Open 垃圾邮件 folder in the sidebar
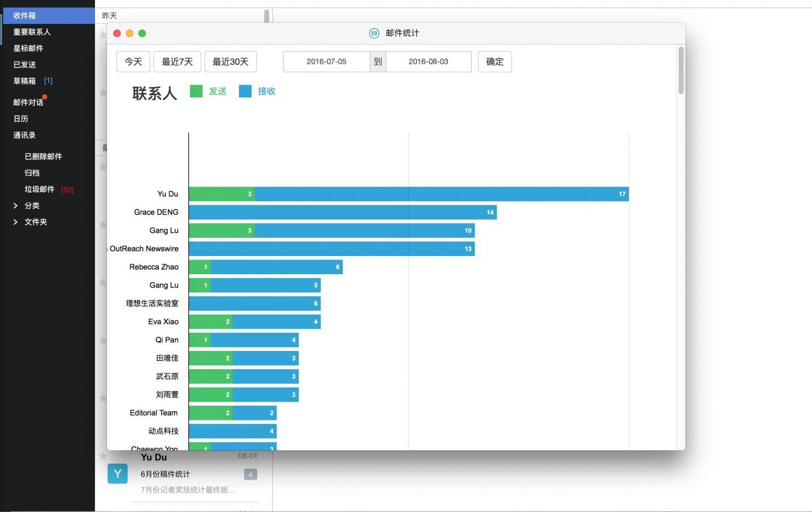The image size is (812, 512). click(39, 189)
